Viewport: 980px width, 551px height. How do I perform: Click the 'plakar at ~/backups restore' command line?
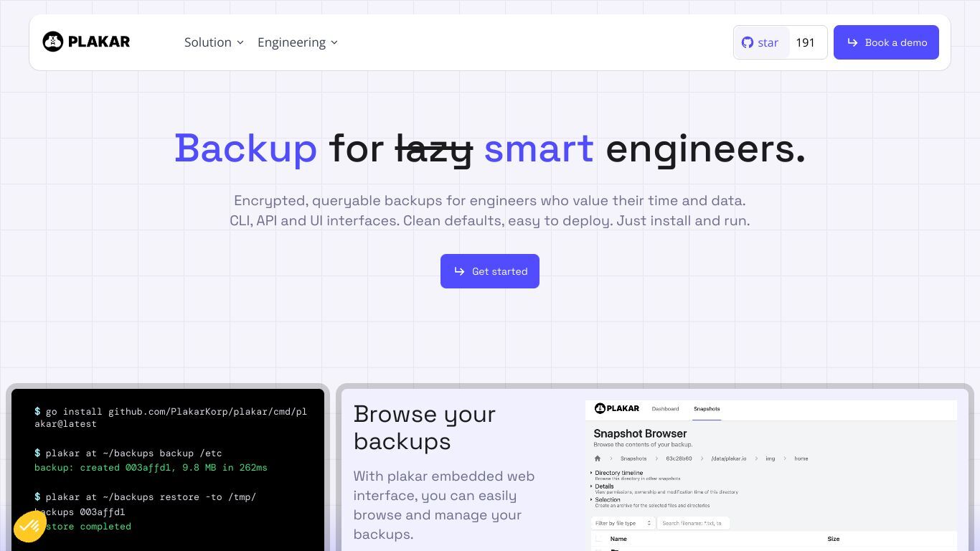[x=145, y=504]
